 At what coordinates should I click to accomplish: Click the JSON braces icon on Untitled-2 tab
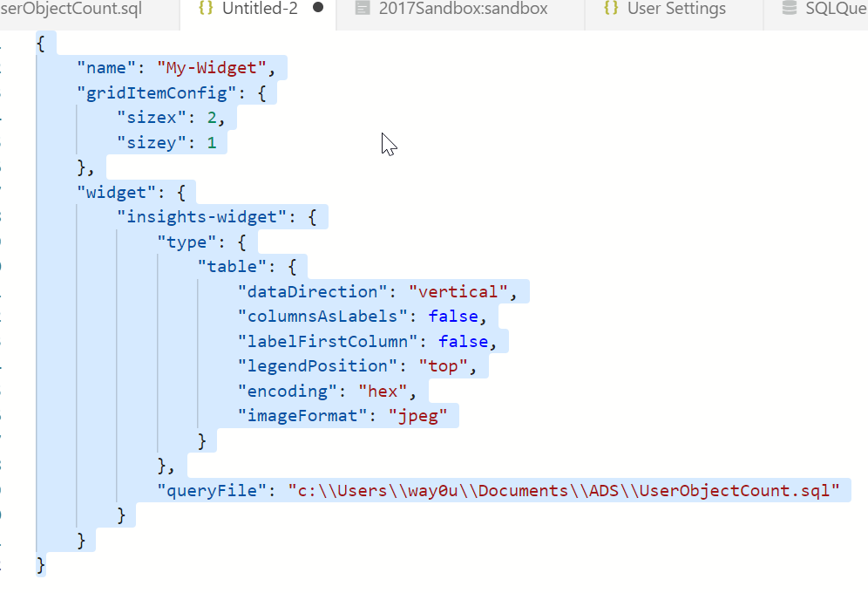[x=206, y=10]
